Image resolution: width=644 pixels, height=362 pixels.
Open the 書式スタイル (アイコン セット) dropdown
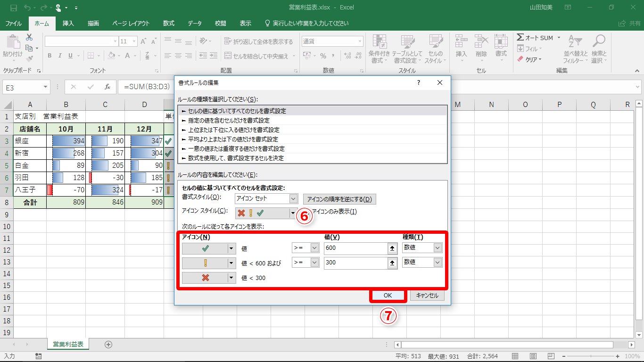tap(294, 199)
